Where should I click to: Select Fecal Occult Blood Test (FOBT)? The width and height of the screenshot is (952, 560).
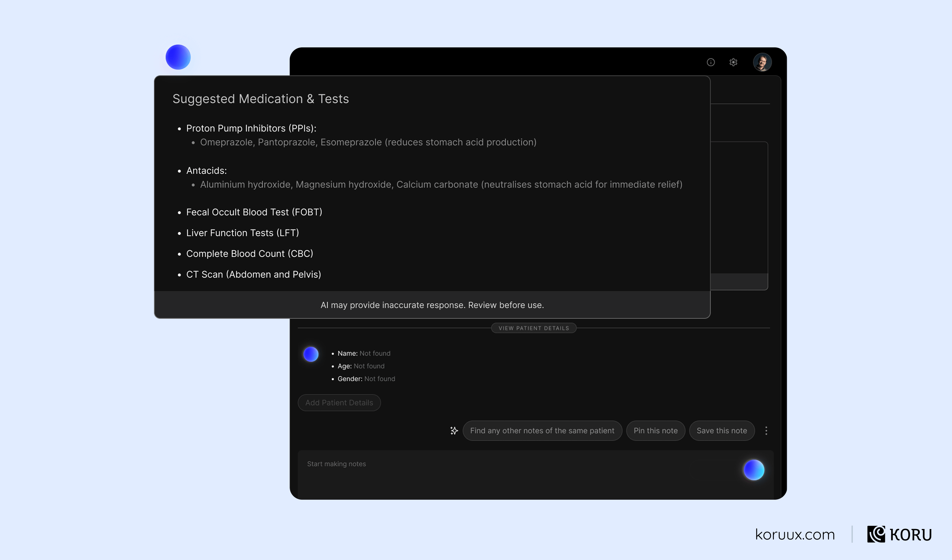[254, 212]
